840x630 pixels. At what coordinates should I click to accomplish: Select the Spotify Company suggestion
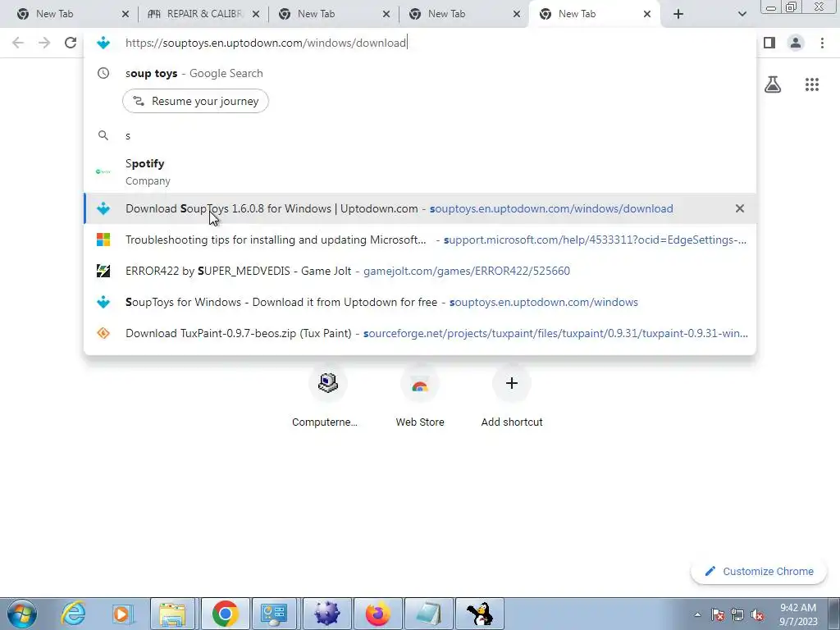[420, 171]
